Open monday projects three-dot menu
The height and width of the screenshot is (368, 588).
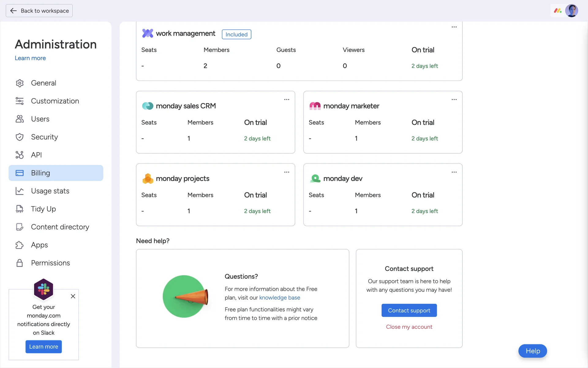[286, 172]
